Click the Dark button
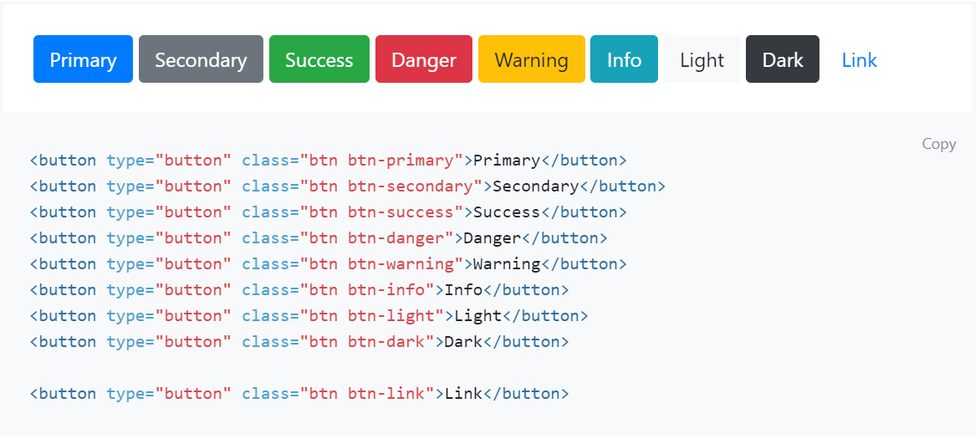This screenshot has height=439, width=980. point(783,59)
